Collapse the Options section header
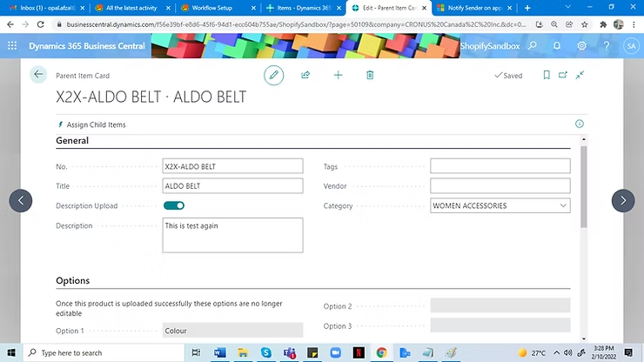The width and height of the screenshot is (644, 362). 72,281
